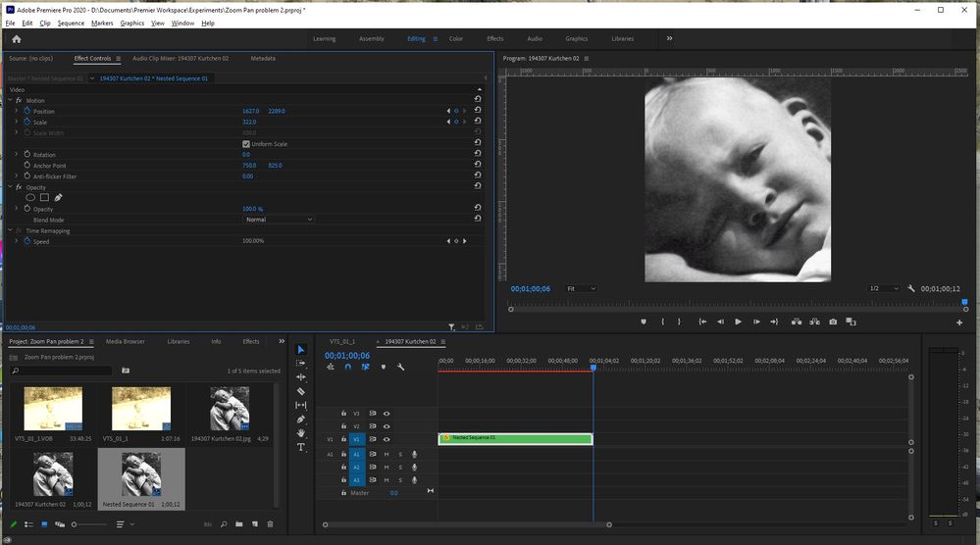
Task: Toggle the Position stopwatch animation
Action: point(26,111)
